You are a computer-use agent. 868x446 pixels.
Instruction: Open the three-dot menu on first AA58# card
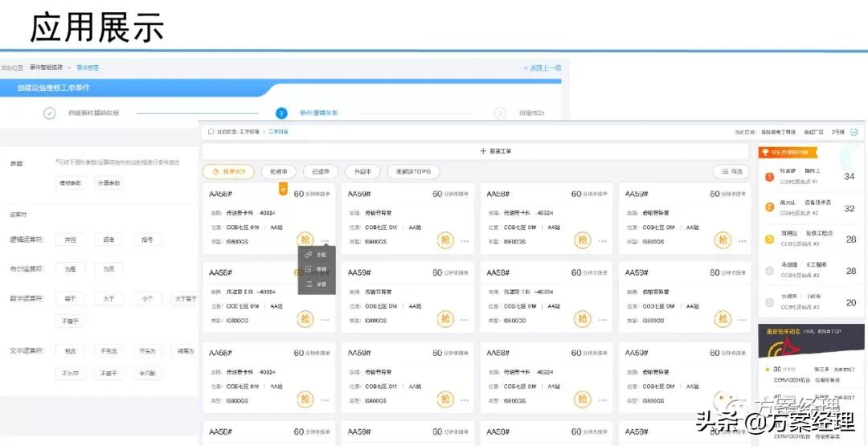325,241
